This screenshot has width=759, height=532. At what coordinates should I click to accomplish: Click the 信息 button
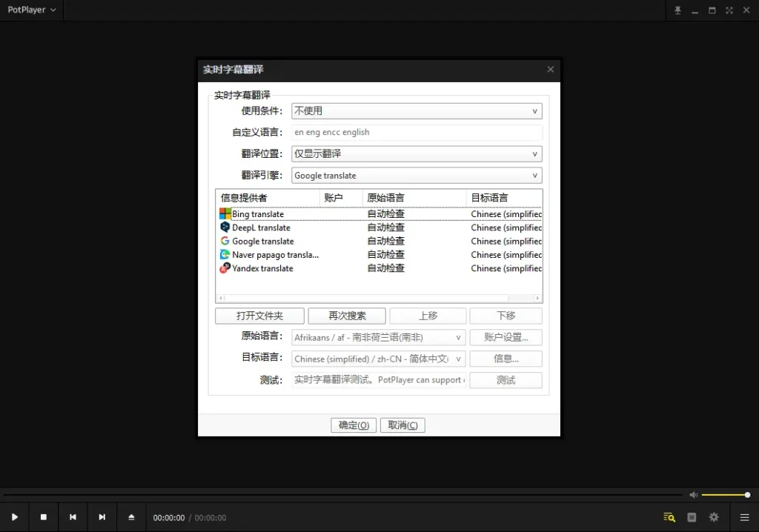point(506,359)
